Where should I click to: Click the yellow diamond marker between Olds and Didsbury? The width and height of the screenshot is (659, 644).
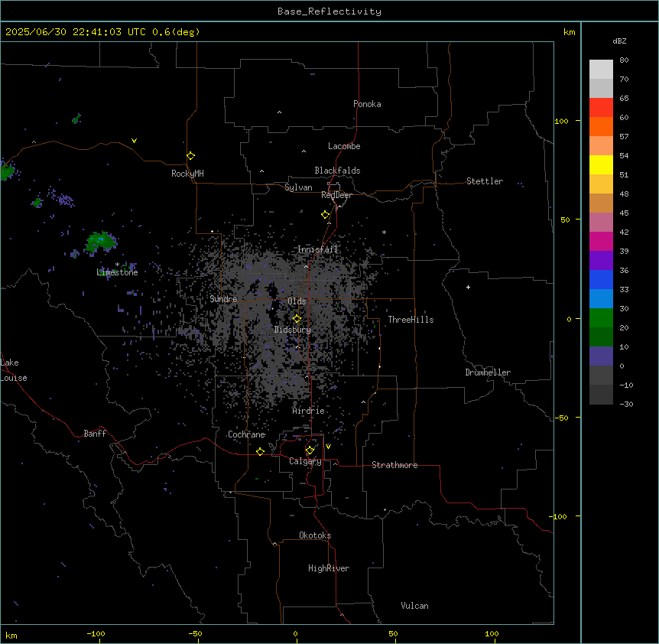coord(297,319)
